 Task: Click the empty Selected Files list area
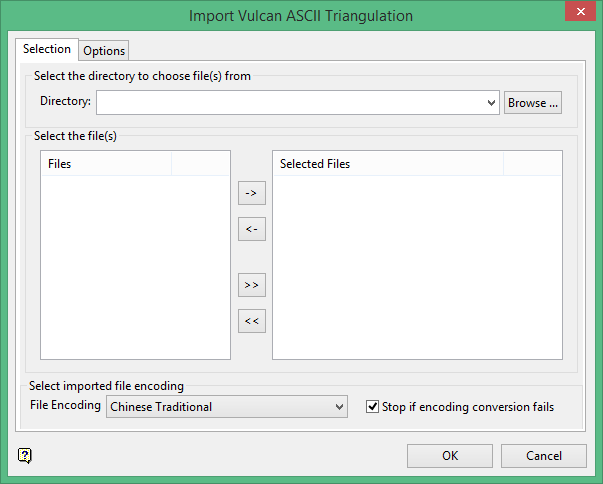[x=417, y=265]
